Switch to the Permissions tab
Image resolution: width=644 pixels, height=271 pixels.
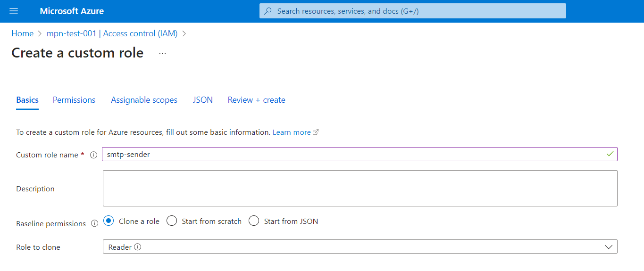(74, 100)
